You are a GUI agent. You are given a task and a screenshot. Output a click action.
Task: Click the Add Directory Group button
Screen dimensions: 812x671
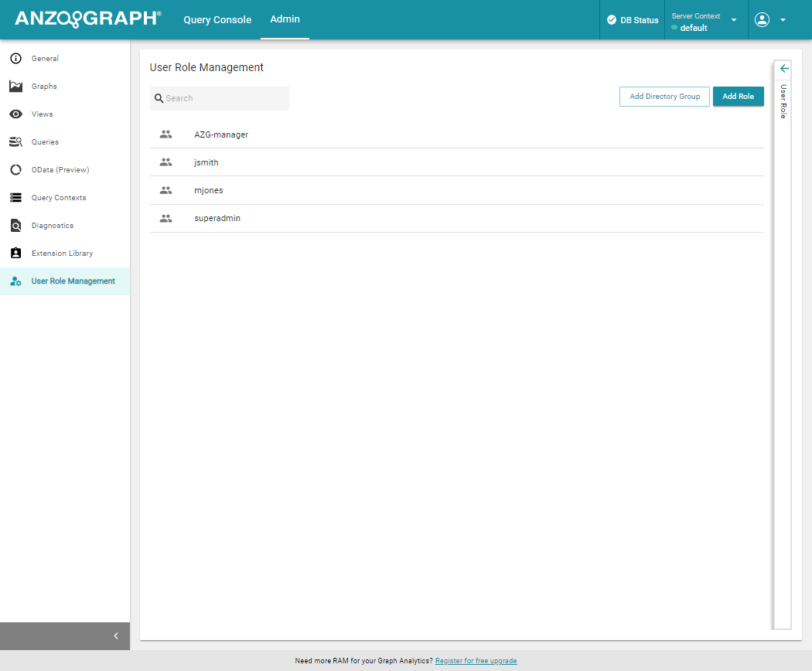click(664, 97)
